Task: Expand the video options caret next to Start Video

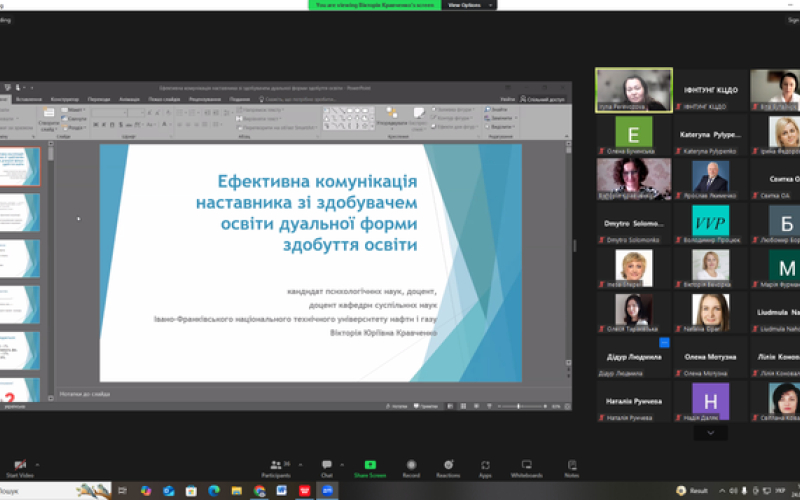Action: pos(37,465)
